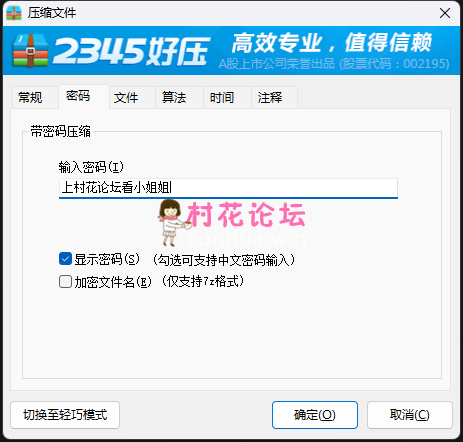Click the pink 村花论坛 watermark text
This screenshot has height=442, width=463.
pos(246,215)
